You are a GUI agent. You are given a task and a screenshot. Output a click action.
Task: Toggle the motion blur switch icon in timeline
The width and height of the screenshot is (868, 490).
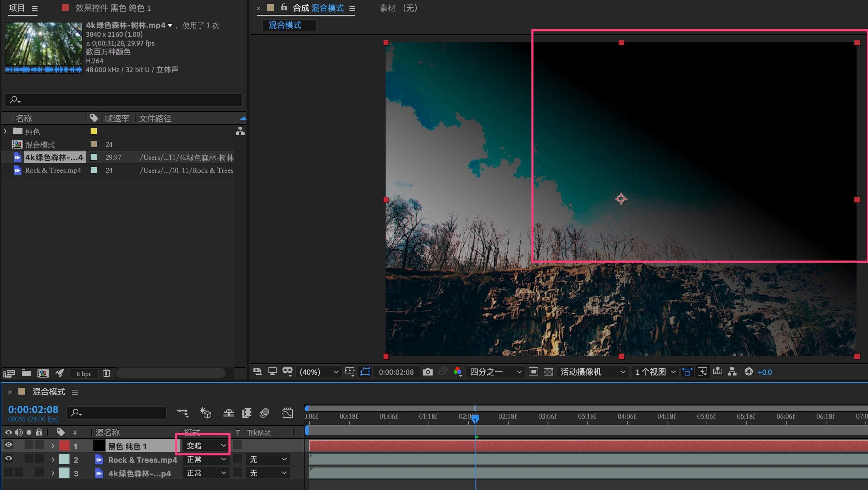pyautogui.click(x=264, y=413)
